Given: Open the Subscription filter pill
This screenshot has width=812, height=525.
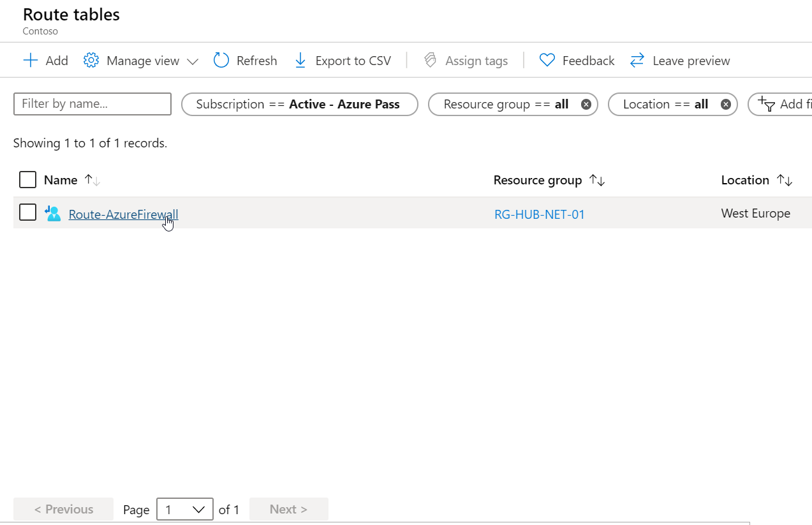Looking at the screenshot, I should point(300,105).
